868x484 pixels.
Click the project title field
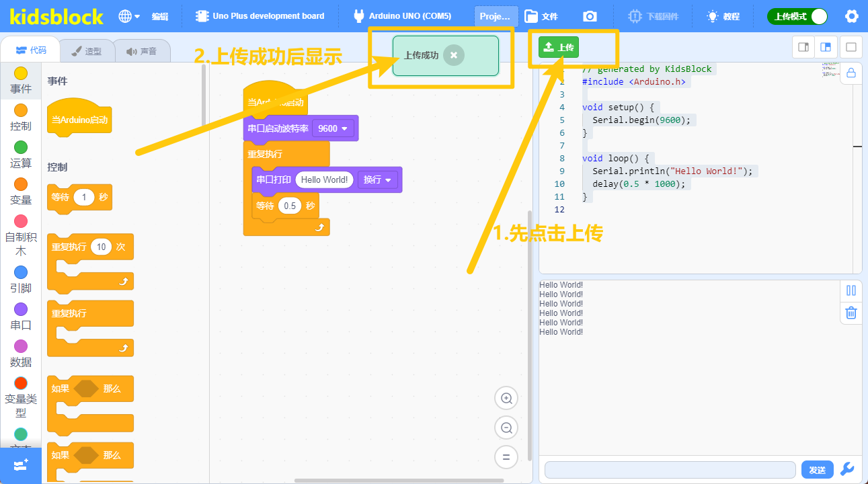coord(496,16)
